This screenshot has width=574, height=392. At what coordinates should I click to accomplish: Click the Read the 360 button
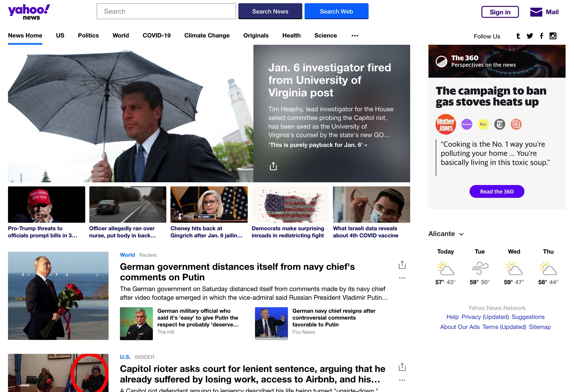click(x=497, y=191)
